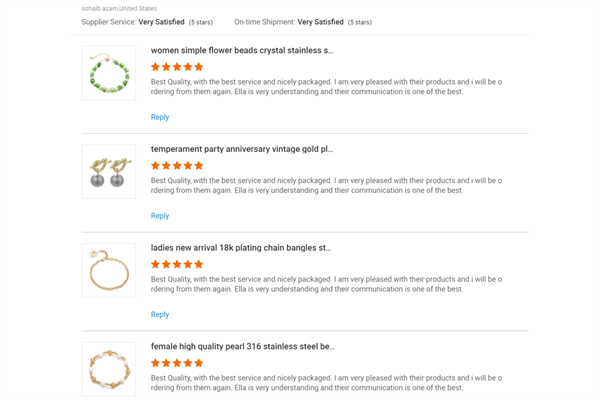Open the pearl knot earrings thumbnail
This screenshot has height=400, width=600.
109,171
